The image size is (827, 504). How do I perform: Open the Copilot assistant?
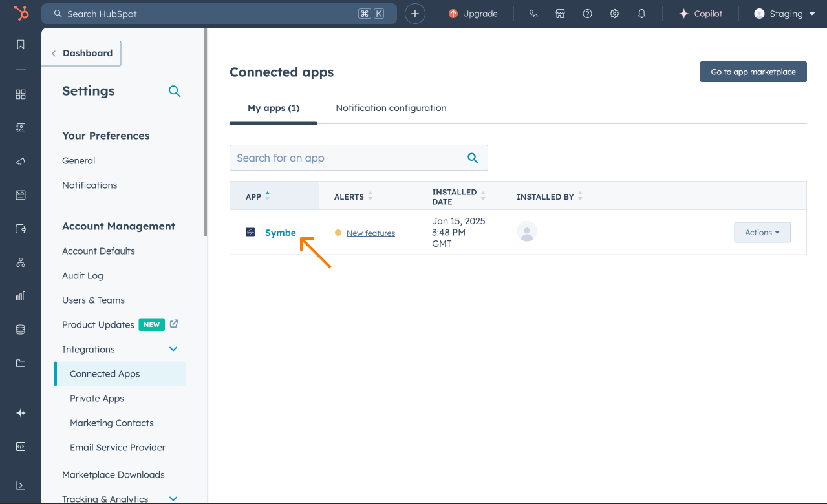tap(700, 14)
